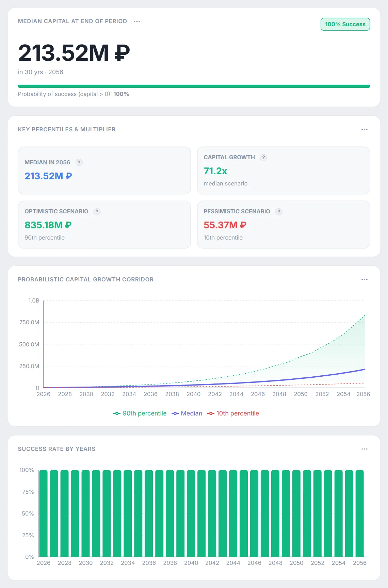Image resolution: width=388 pixels, height=588 pixels.
Task: Toggle 10th percentile series in legend
Action: [233, 413]
